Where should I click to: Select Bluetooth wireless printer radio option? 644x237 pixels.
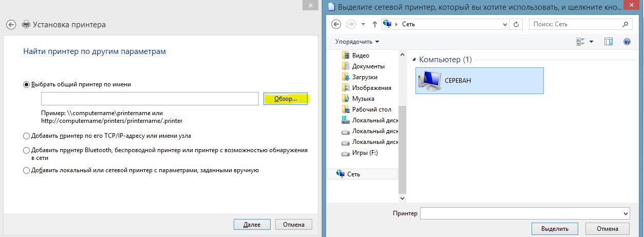click(26, 150)
